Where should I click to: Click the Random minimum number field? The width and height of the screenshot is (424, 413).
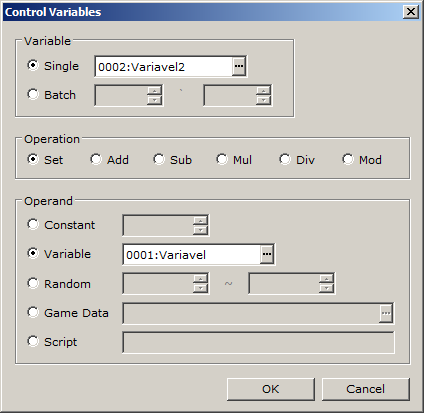coord(158,284)
